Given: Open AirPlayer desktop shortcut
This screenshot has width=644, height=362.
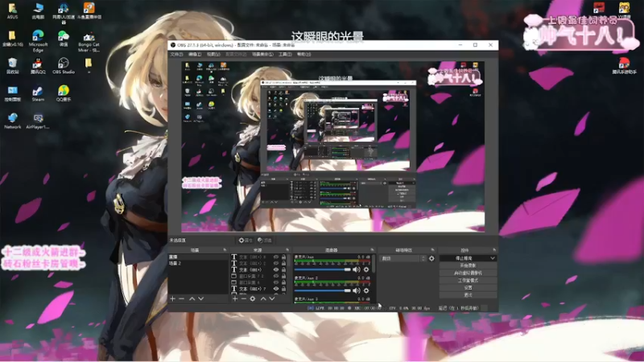Looking at the screenshot, I should (38, 121).
